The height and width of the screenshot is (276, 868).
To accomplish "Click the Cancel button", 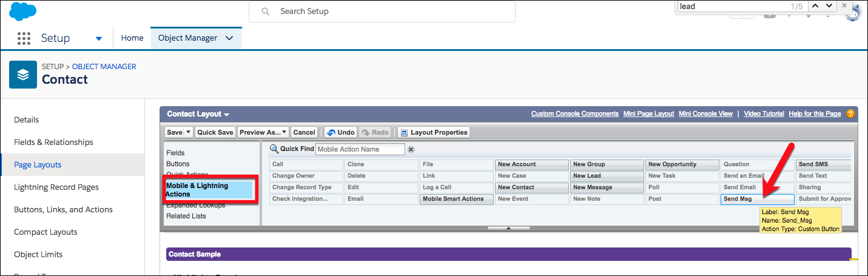I will point(304,132).
